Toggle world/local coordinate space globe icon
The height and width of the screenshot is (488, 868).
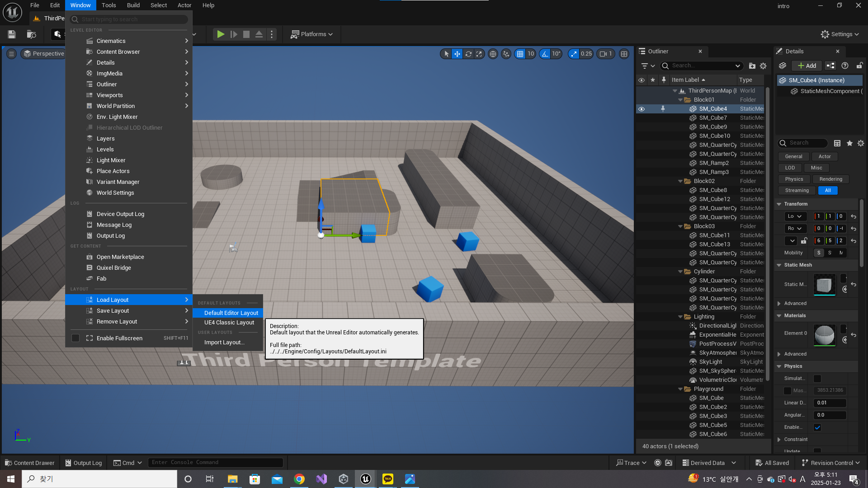click(x=493, y=54)
